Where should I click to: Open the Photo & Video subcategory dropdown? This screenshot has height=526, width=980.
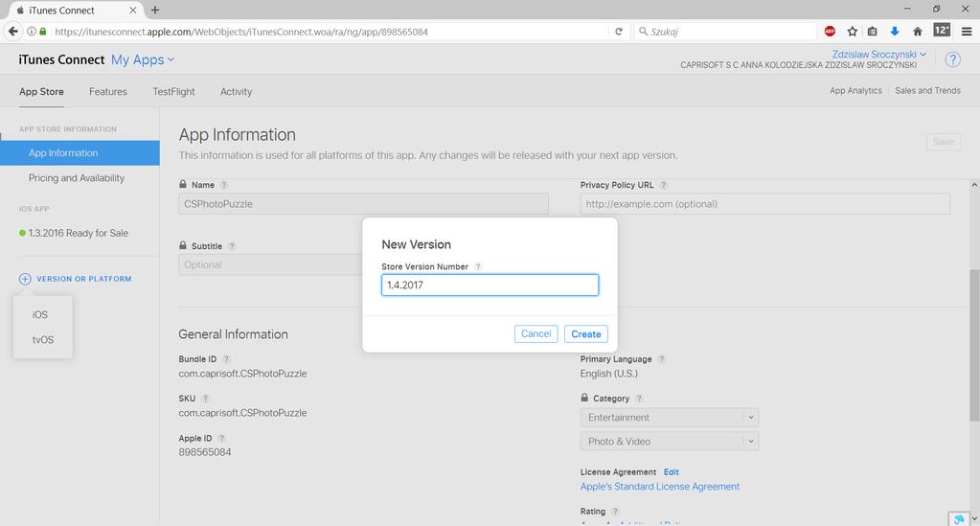(x=670, y=441)
